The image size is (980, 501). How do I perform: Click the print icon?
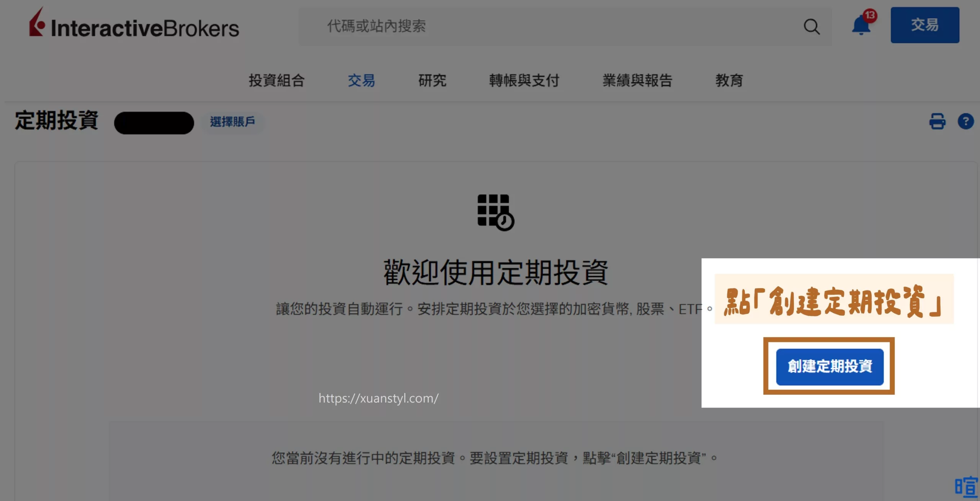tap(937, 122)
